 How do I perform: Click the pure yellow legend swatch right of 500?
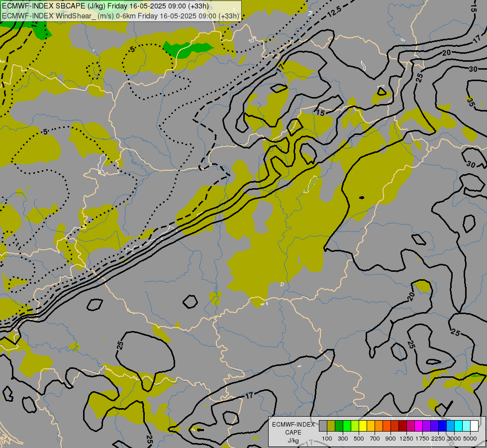[x=363, y=426]
